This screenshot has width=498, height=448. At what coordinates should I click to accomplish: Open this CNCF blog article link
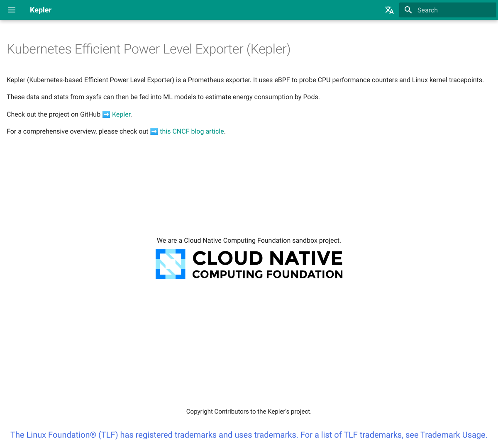click(x=192, y=131)
